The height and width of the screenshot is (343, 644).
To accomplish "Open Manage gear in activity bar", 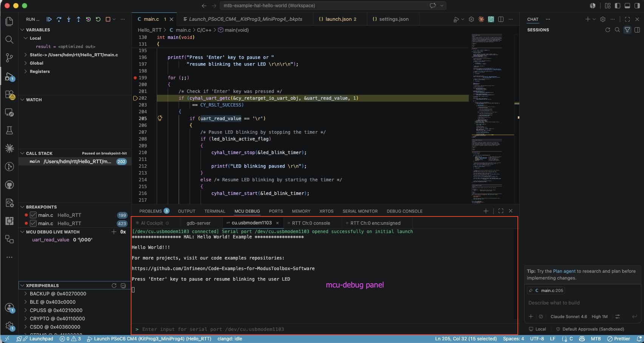I will coord(9,326).
